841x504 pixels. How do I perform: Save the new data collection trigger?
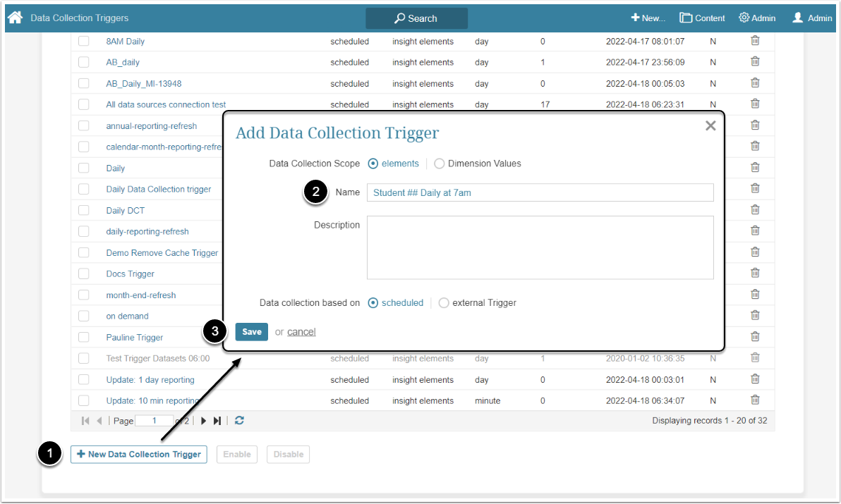coord(252,332)
